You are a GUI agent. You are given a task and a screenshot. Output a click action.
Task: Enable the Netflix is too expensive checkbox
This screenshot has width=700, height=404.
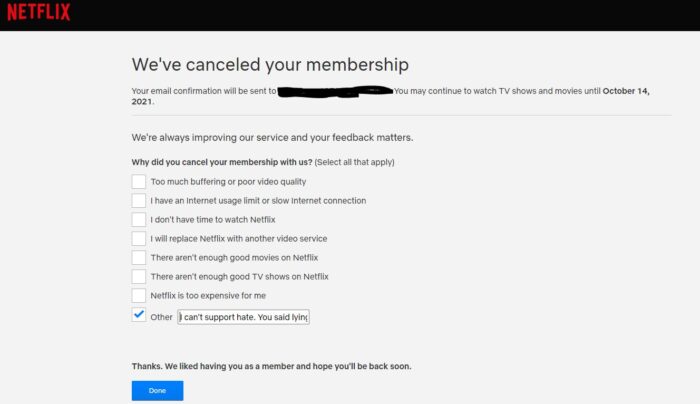click(138, 296)
